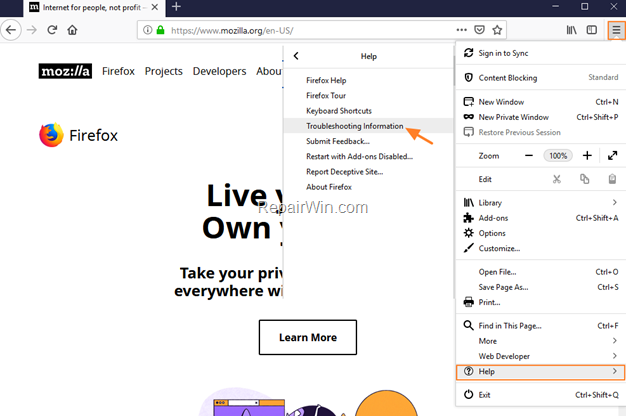Choose New Window menu item
The width and height of the screenshot is (626, 416).
click(541, 102)
